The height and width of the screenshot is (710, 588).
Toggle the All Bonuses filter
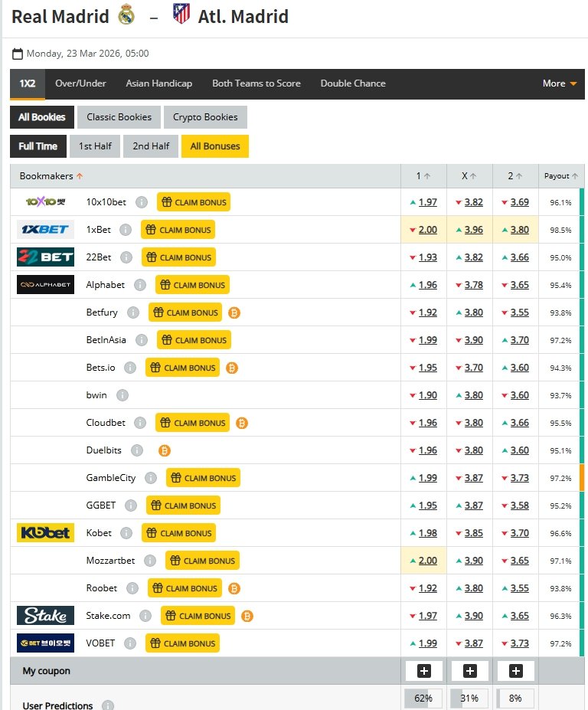(215, 146)
